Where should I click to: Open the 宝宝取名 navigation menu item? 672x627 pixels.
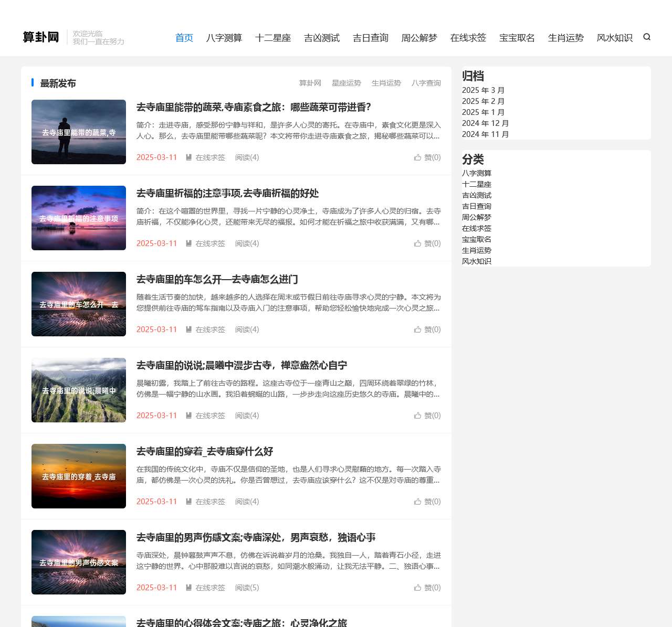coord(517,37)
